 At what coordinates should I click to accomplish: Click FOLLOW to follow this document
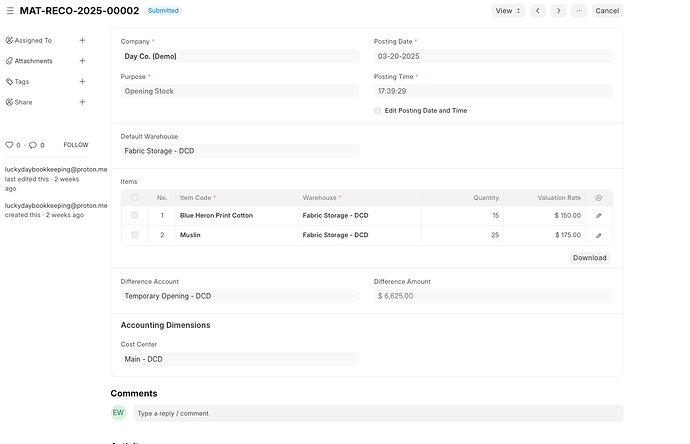coord(76,145)
